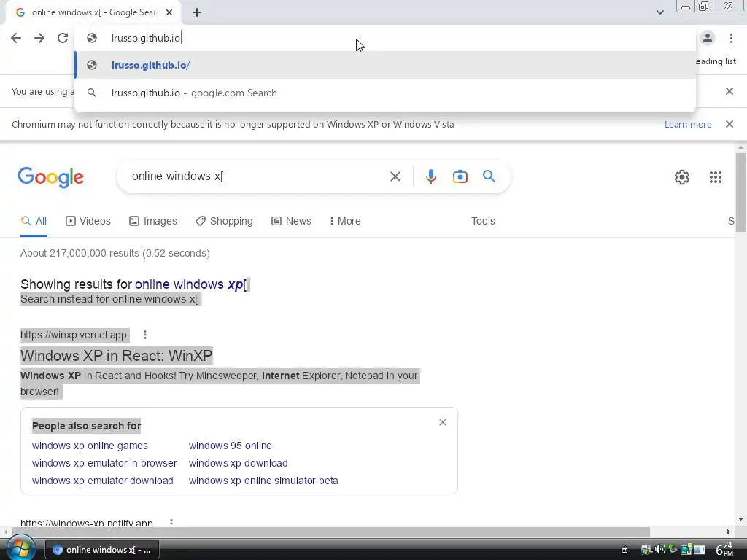This screenshot has width=747, height=560.
Task: Choose the lrusso.github.io google.com Search suggestion
Action: [385, 93]
